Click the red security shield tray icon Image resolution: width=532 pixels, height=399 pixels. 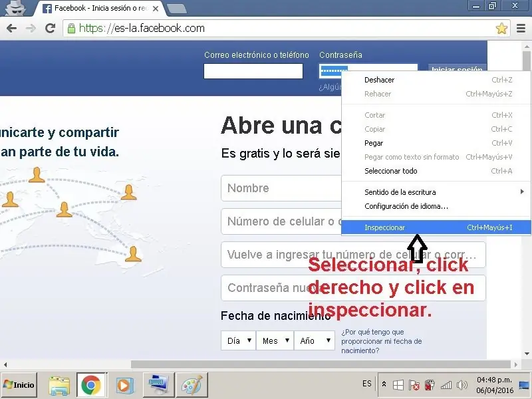coord(430,385)
